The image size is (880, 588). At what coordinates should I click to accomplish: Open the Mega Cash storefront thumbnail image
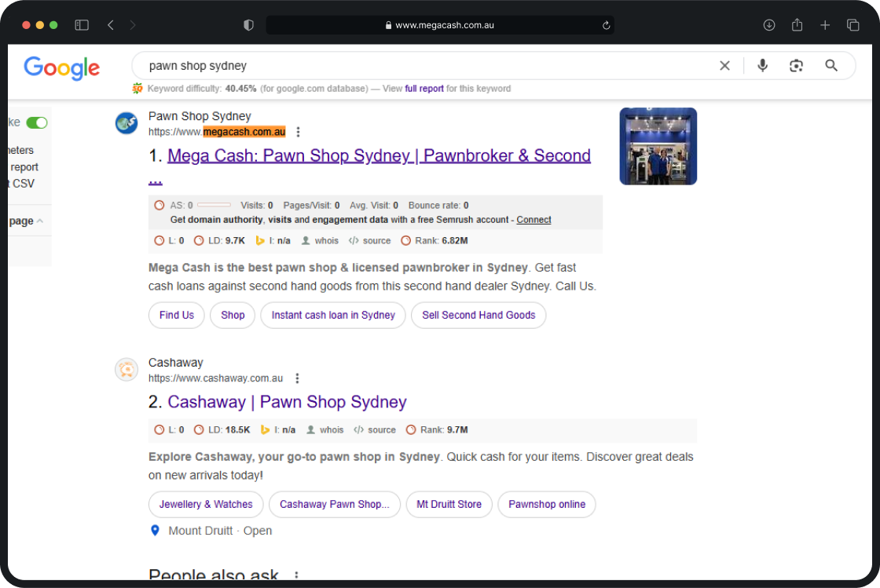(658, 146)
